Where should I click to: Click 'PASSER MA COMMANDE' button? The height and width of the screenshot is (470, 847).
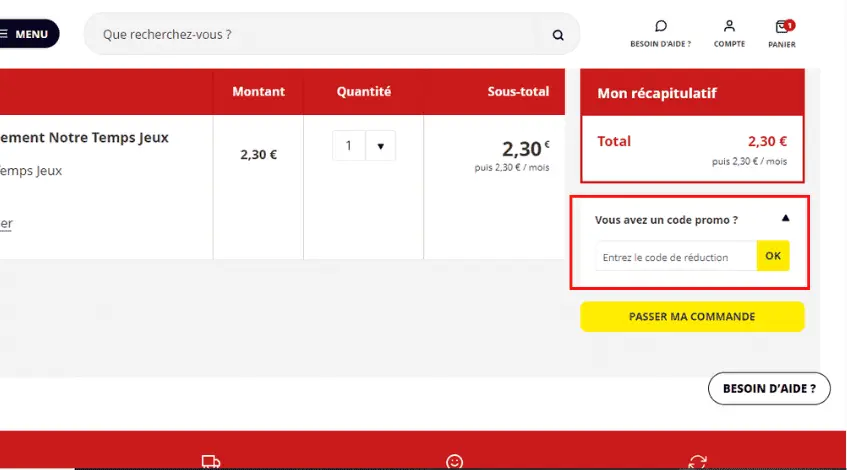coord(692,317)
